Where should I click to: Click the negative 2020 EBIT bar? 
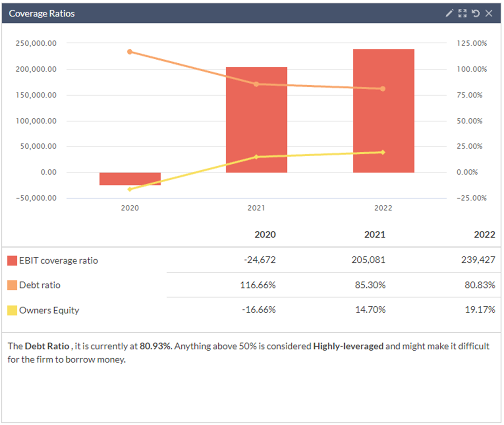(x=130, y=179)
